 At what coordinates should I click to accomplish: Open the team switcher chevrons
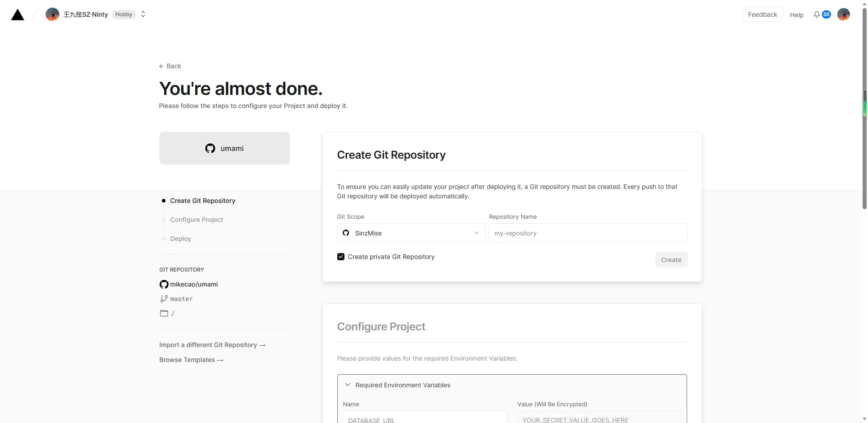[143, 14]
